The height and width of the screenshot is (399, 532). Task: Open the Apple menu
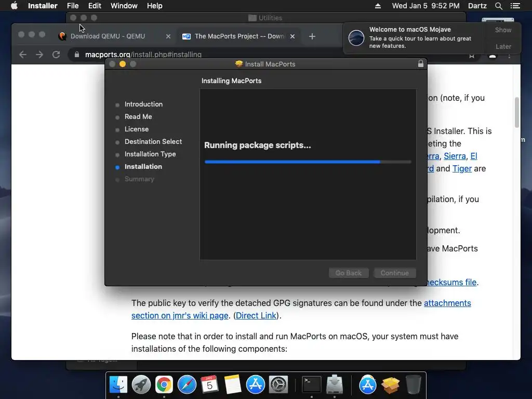point(14,6)
